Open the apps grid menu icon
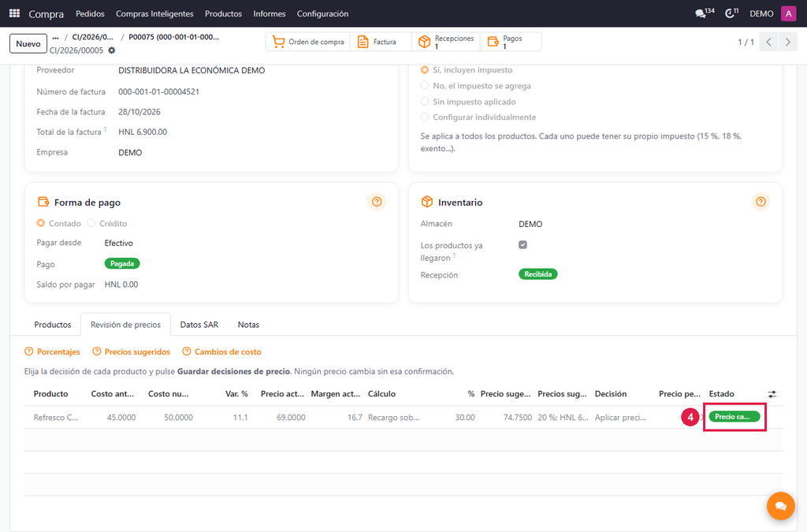The width and height of the screenshot is (807, 532). [x=14, y=13]
